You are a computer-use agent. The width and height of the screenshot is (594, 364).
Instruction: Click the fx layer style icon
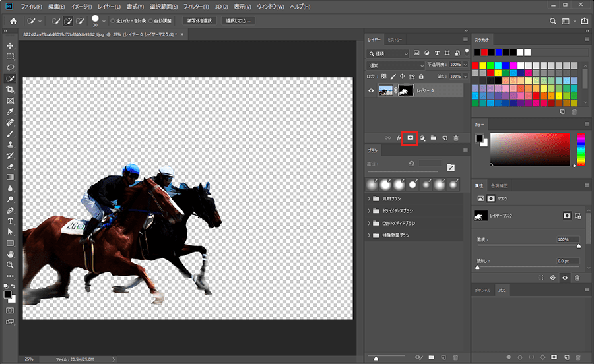point(398,138)
